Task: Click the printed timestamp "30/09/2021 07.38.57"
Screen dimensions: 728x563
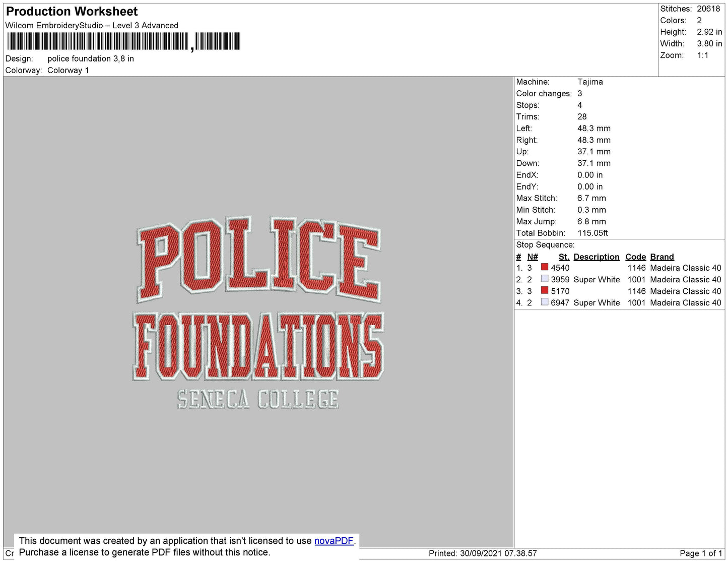Action: click(x=498, y=553)
